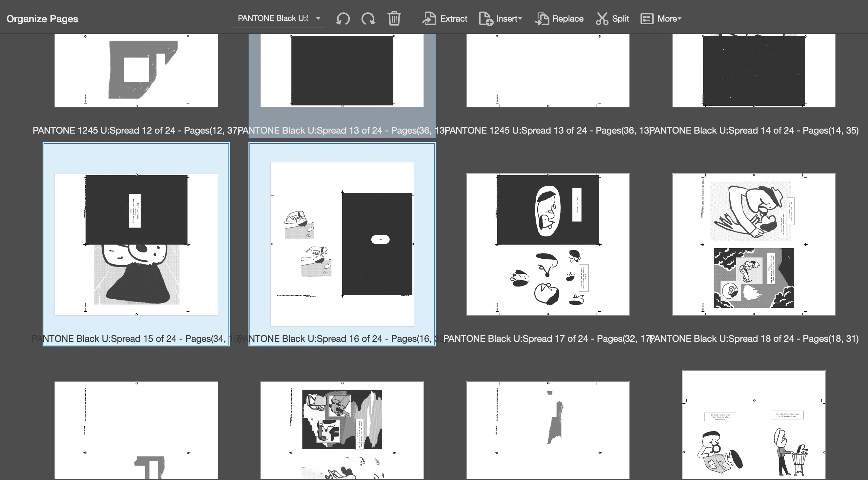868x480 pixels.
Task: Select the Spread 12 of 24 PANTONE 1245 thumbnail
Action: 136,71
